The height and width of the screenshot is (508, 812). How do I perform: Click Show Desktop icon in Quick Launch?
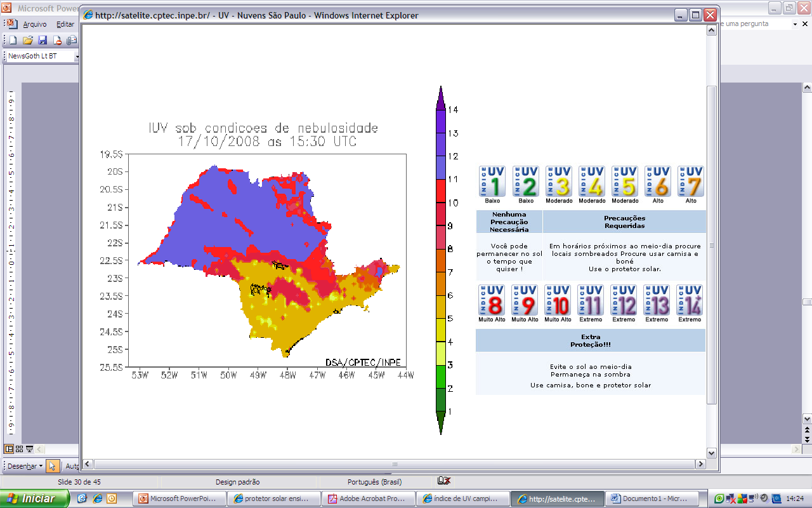[x=82, y=498]
